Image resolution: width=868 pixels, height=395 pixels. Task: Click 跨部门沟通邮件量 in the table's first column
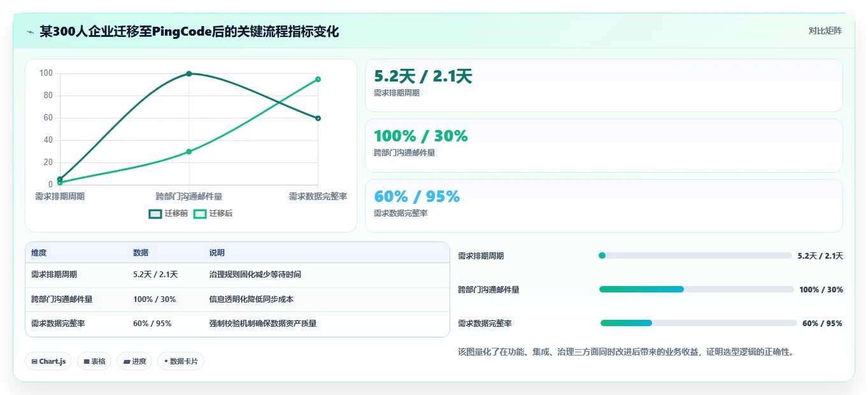tap(62, 299)
